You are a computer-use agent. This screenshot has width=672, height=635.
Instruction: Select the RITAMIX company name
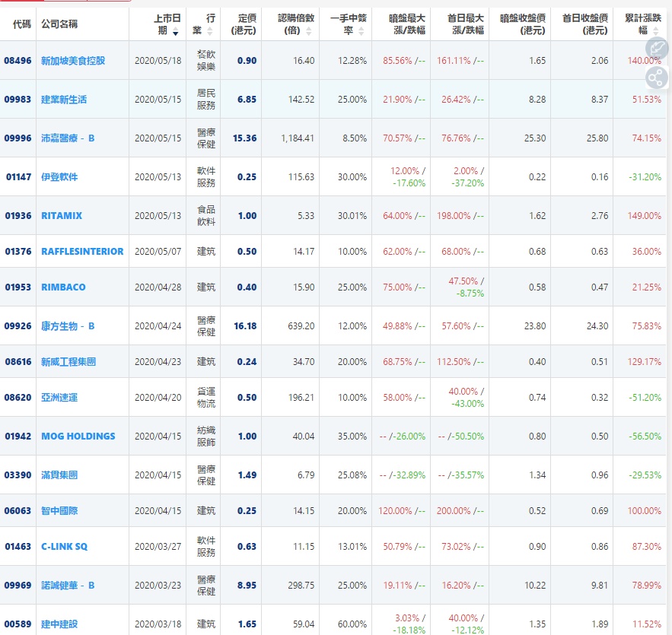(x=62, y=216)
